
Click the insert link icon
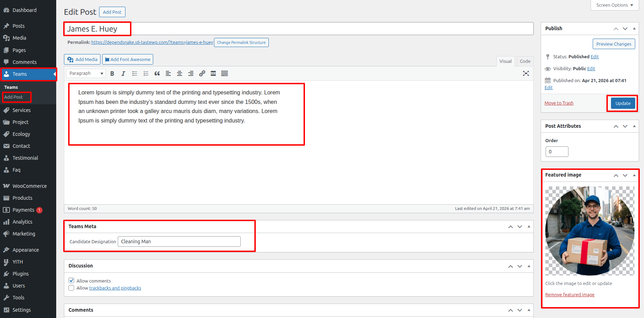click(x=202, y=73)
